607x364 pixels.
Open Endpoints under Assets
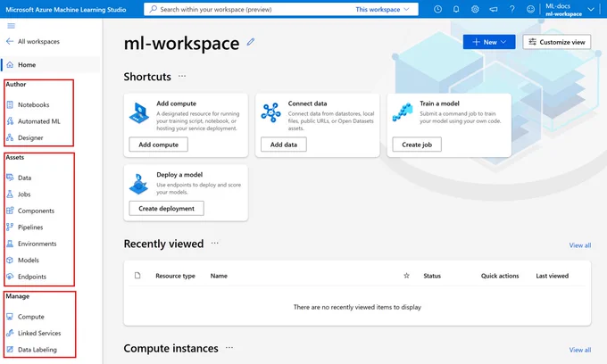(x=32, y=277)
